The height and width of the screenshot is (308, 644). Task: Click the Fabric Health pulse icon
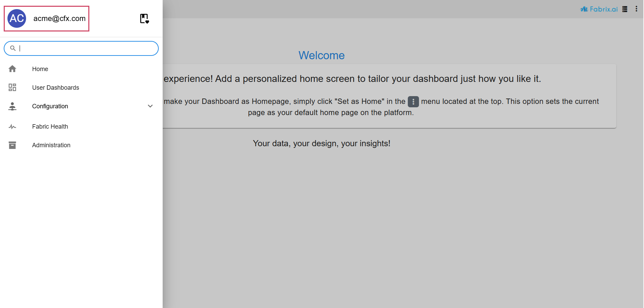coord(13,127)
